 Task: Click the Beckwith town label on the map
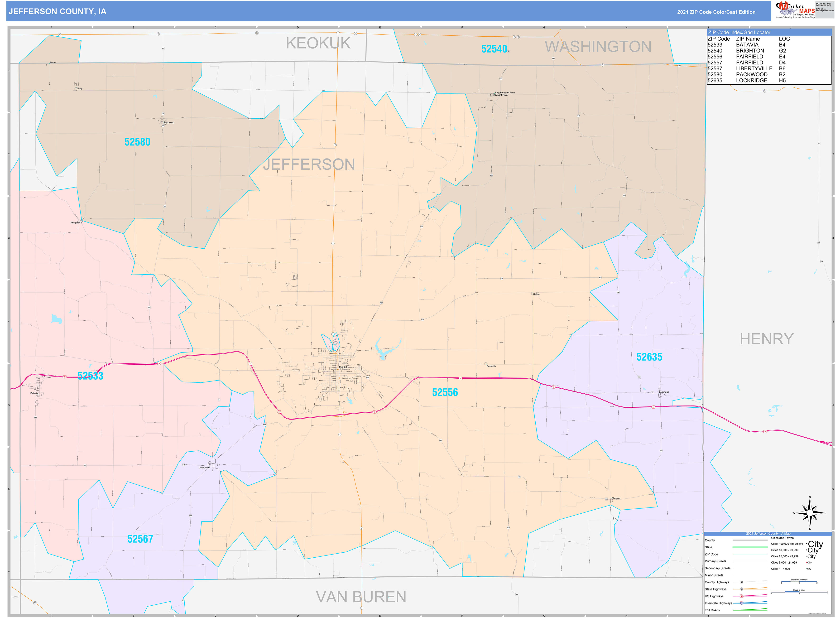491,366
